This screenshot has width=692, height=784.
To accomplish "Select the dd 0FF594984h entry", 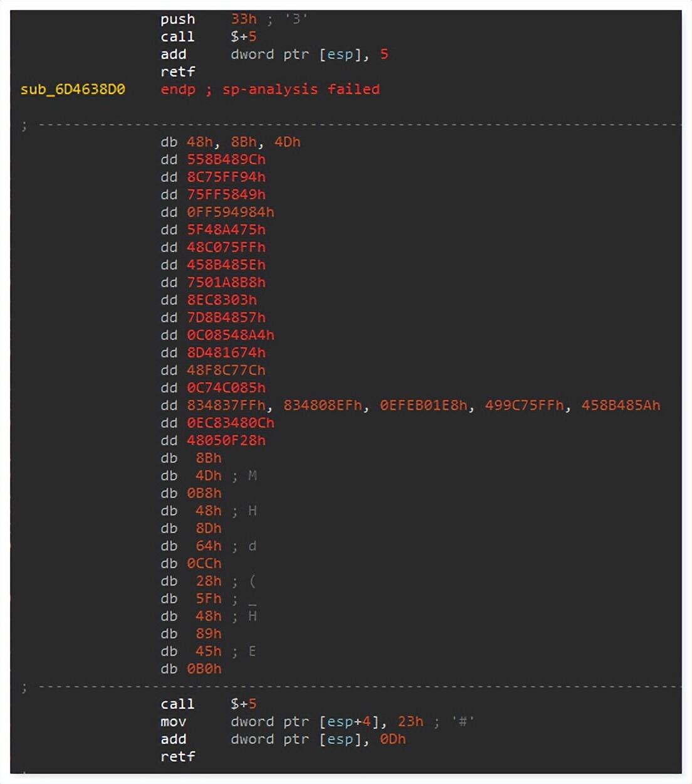I will tap(217, 213).
